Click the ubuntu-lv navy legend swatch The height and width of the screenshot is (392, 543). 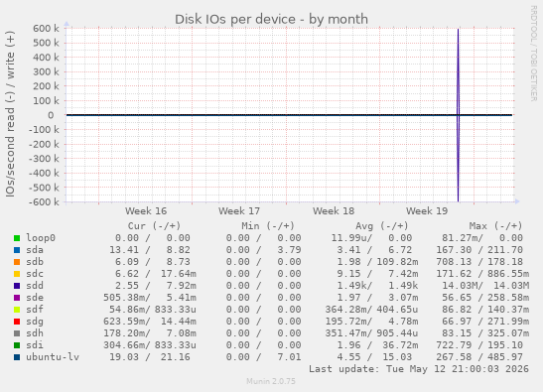pyautogui.click(x=17, y=357)
